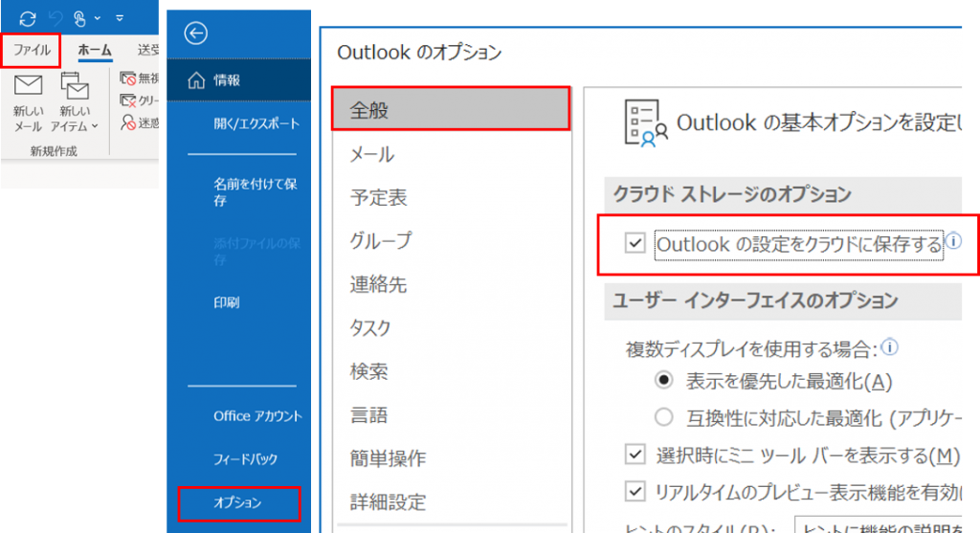
Task: Open the ファイル tab
Action: point(32,50)
